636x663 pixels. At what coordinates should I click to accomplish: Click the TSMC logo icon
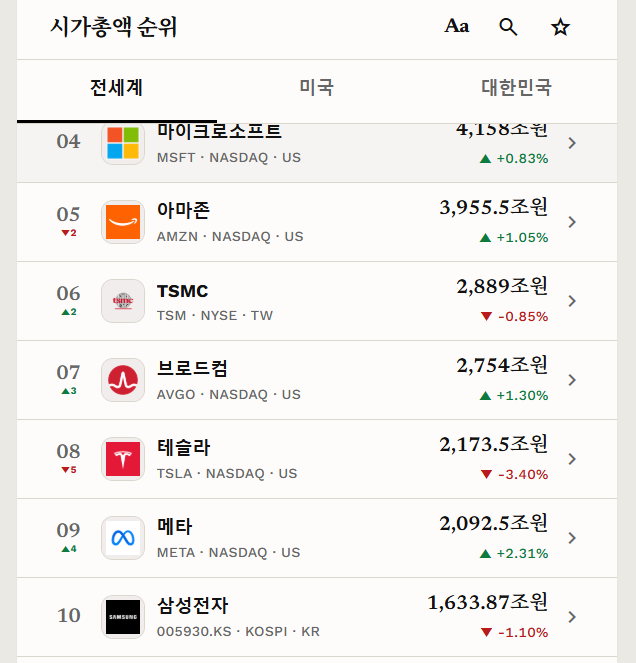tap(123, 301)
